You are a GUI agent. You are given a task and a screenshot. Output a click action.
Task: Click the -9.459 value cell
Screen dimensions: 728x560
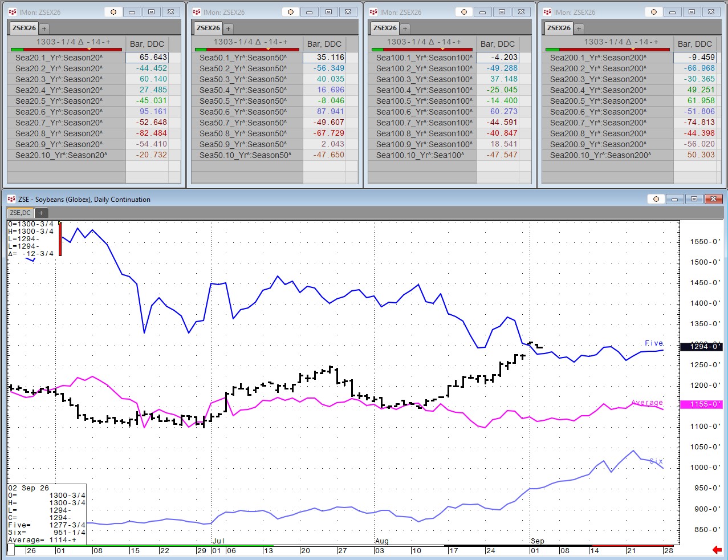click(695, 58)
